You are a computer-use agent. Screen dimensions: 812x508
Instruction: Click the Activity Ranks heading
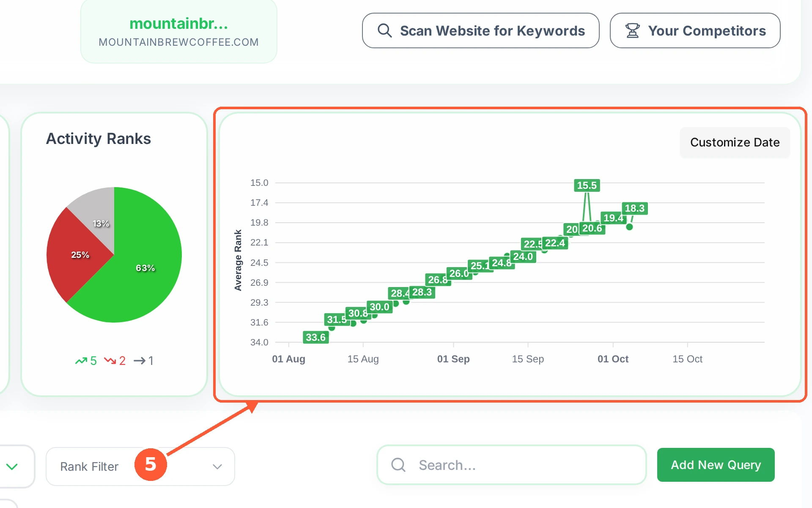(98, 139)
